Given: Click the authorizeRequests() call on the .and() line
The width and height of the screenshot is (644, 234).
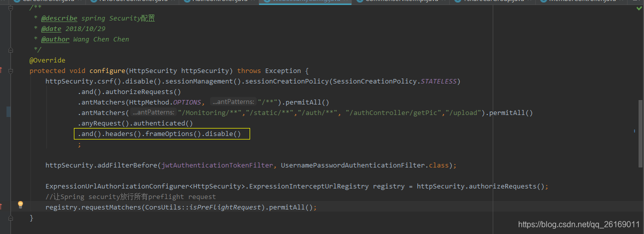Looking at the screenshot, I should click(143, 91).
